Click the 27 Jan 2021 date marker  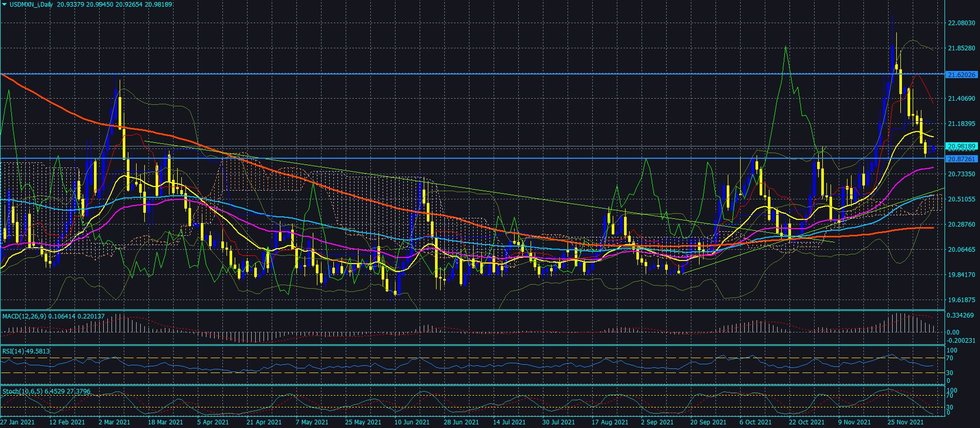(x=17, y=422)
